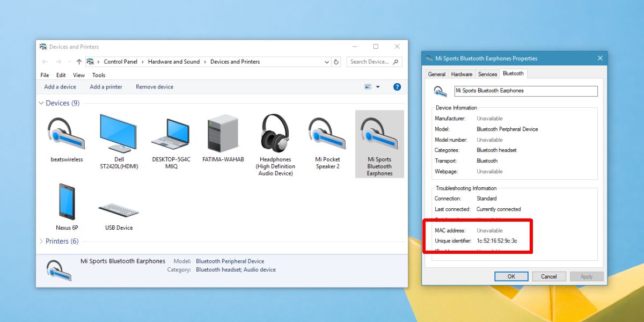Screen dimensions: 644x322
Task: Click the Devices and Printers title bar icon
Action: point(43,47)
